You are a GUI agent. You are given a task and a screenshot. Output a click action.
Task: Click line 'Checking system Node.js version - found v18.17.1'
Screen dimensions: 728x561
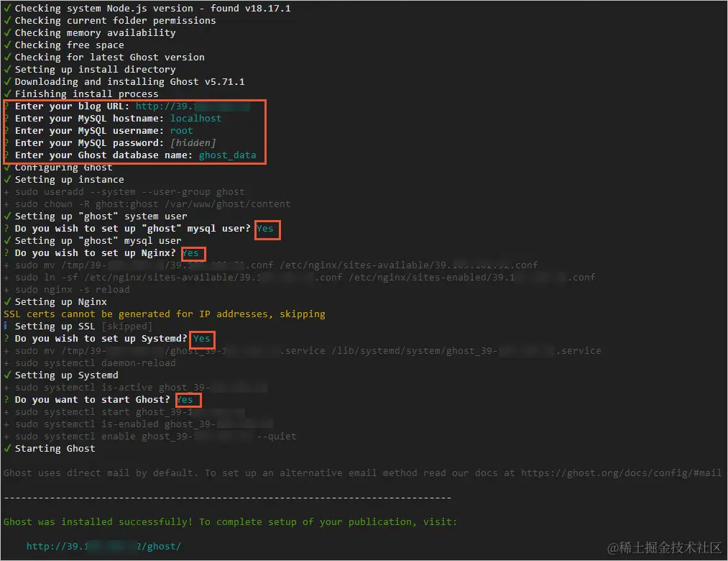(x=147, y=9)
